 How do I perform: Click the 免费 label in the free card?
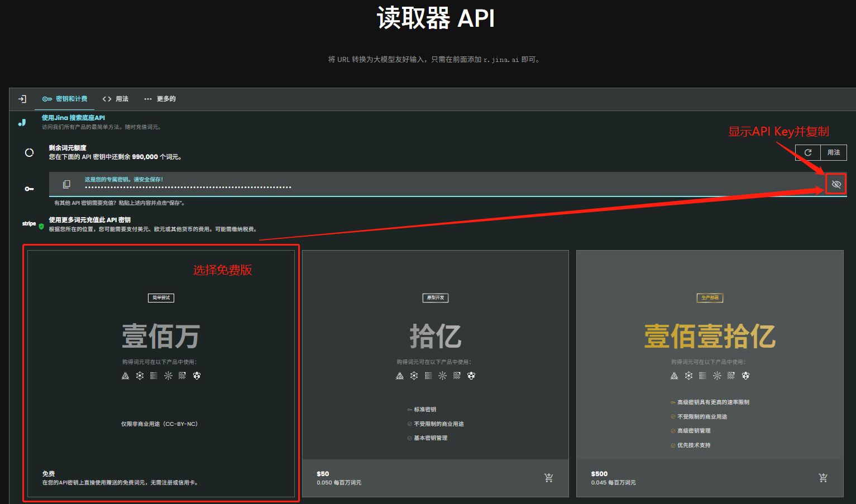click(49, 474)
